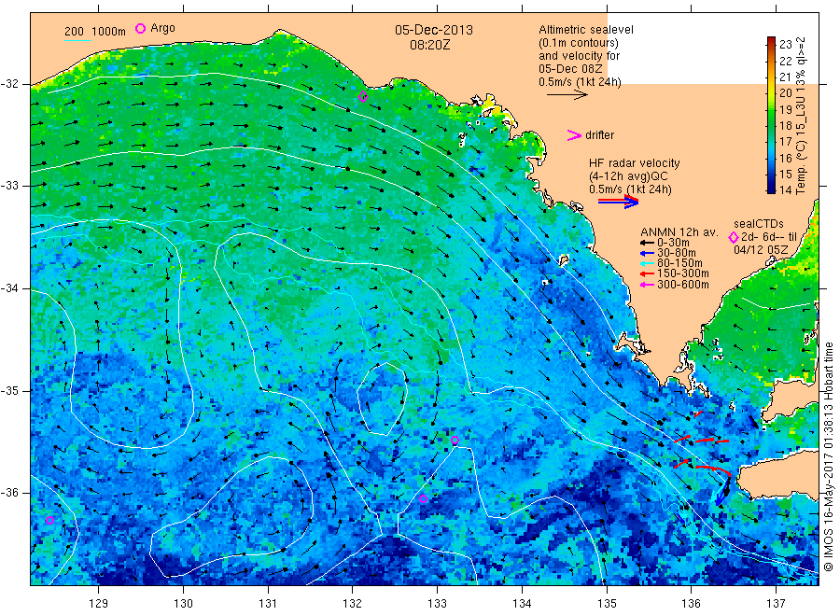
Task: Click the 'Argo' legend label
Action: click(x=162, y=28)
